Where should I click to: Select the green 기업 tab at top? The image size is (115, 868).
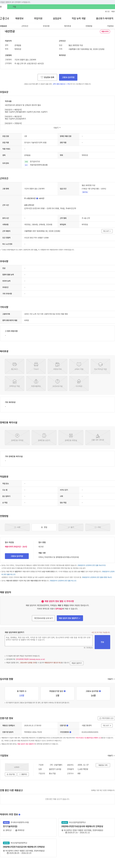[14, 7]
